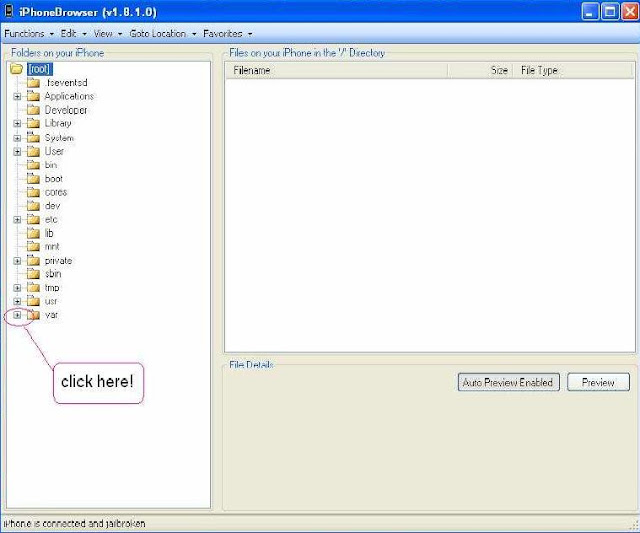Sort by the File Type column header
Image resolution: width=640 pixels, height=533 pixels.
pos(573,71)
